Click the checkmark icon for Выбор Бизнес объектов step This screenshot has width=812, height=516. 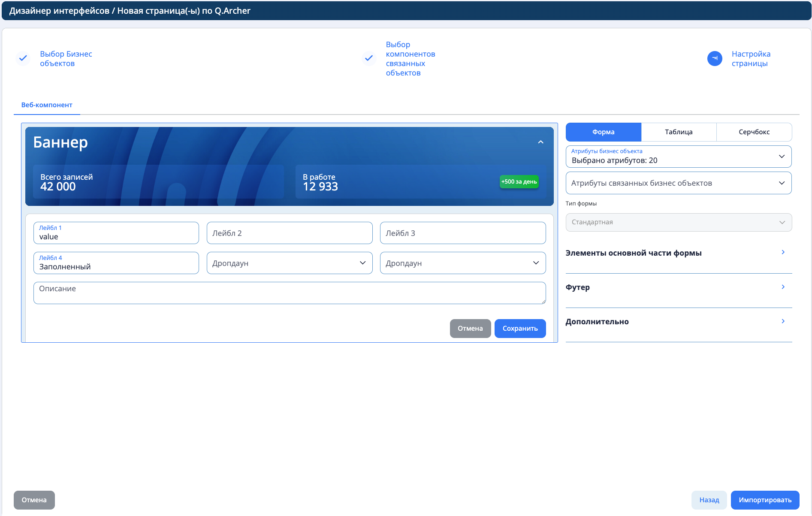coord(23,58)
